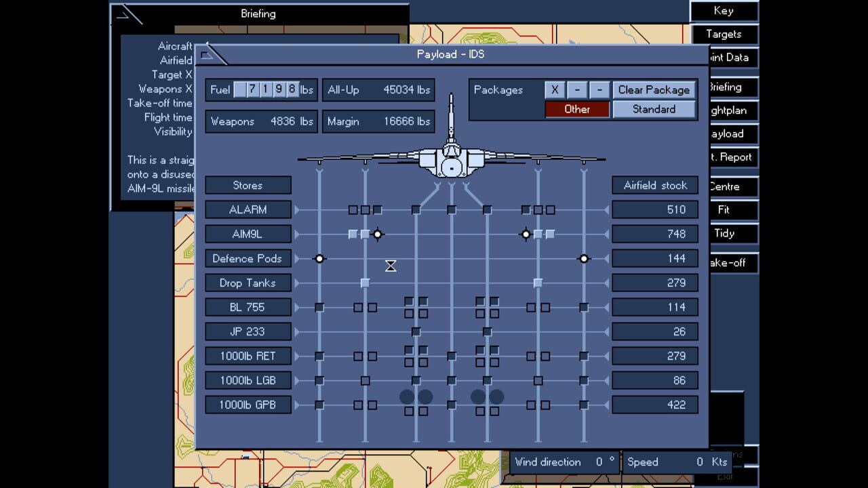868x488 pixels.
Task: Click the Drop Tank fitted under the right wing
Action: point(538,283)
